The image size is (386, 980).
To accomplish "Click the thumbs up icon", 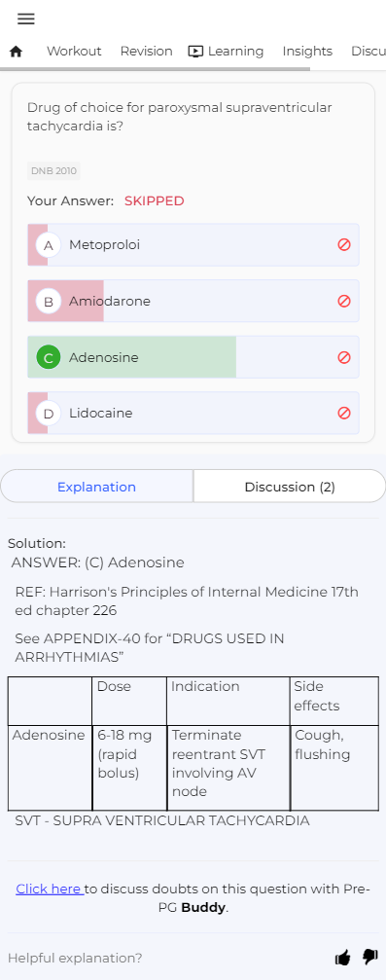I will click(342, 957).
